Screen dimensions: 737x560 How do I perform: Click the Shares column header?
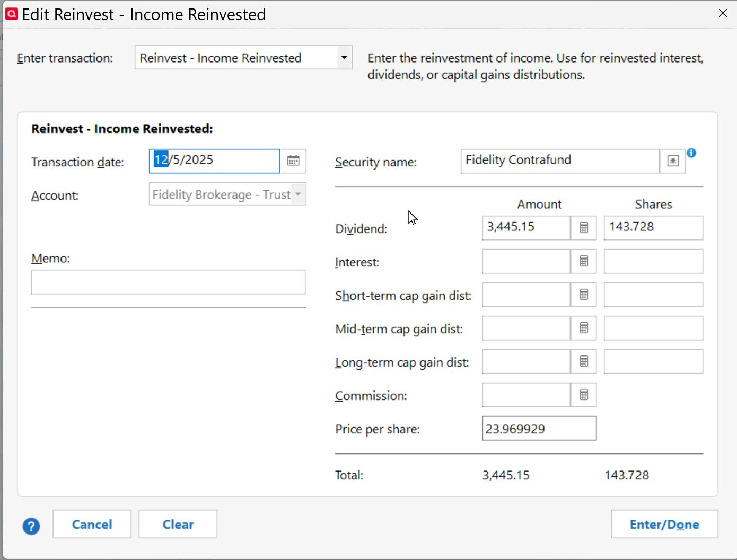(653, 204)
